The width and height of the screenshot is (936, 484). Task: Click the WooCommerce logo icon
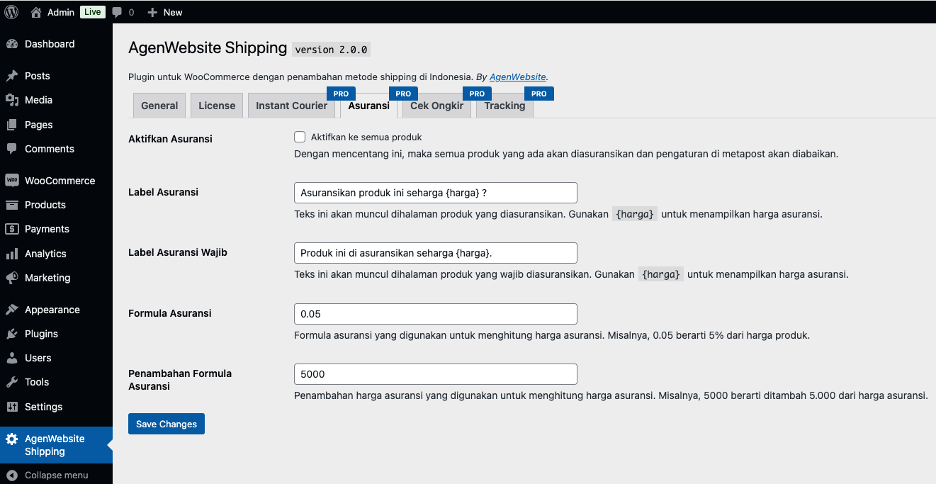(x=12, y=180)
